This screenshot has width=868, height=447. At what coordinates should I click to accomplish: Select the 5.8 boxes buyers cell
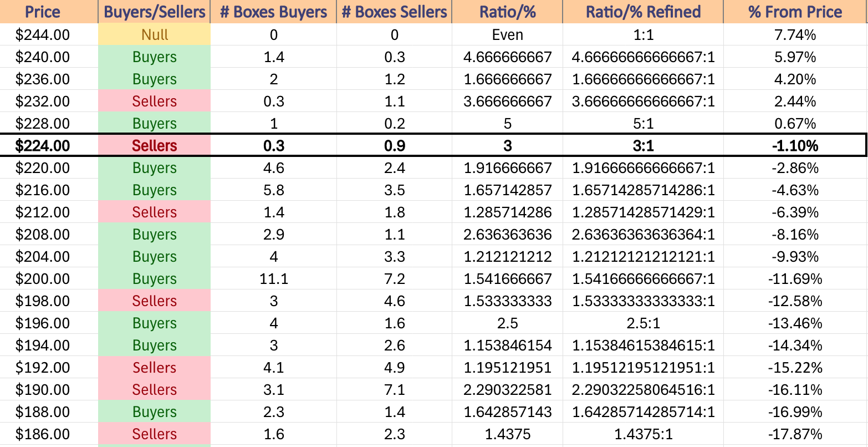tap(273, 190)
